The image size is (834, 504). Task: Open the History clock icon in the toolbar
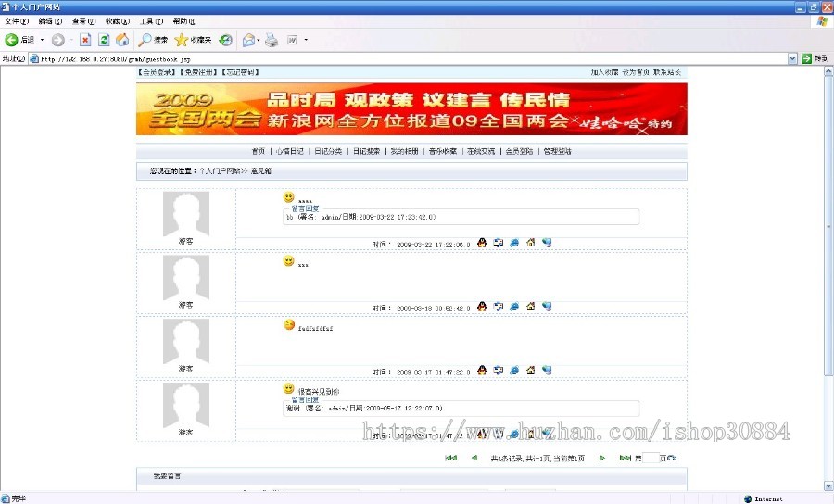[226, 40]
